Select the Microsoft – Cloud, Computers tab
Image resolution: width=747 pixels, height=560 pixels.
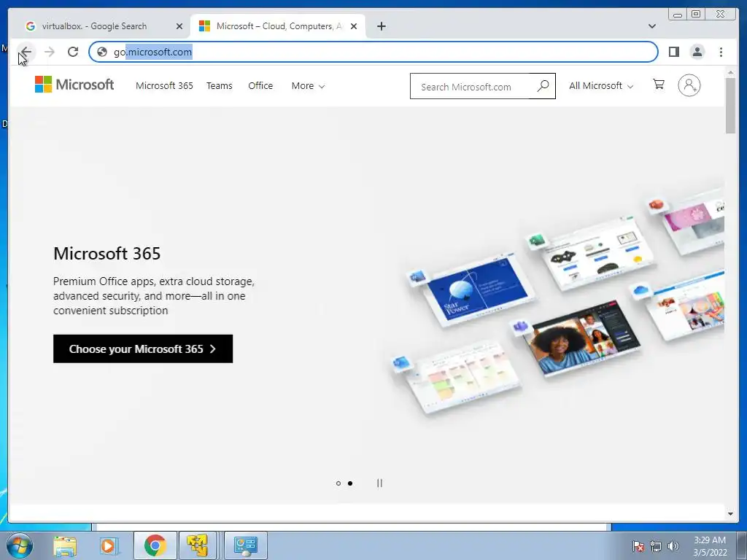[x=278, y=26]
